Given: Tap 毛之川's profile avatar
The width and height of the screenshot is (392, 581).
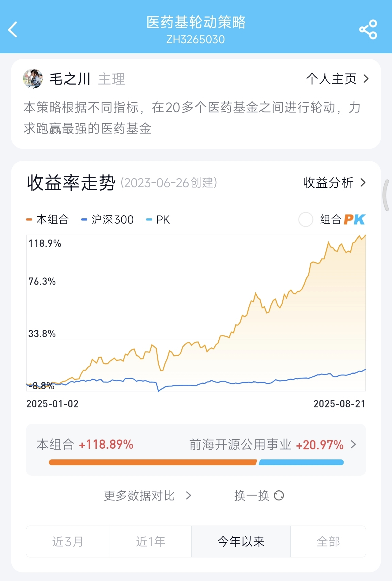Looking at the screenshot, I should [x=33, y=79].
